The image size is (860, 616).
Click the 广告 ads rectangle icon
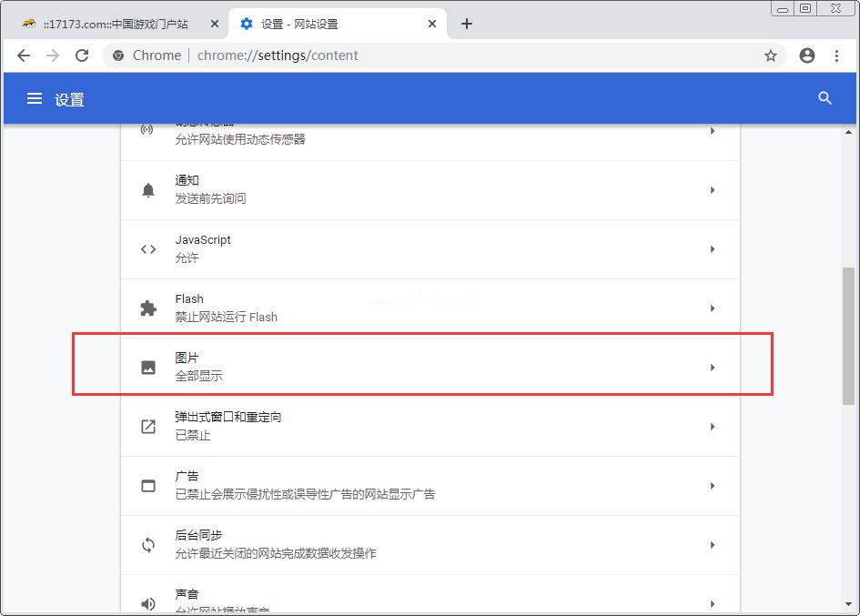pos(148,485)
